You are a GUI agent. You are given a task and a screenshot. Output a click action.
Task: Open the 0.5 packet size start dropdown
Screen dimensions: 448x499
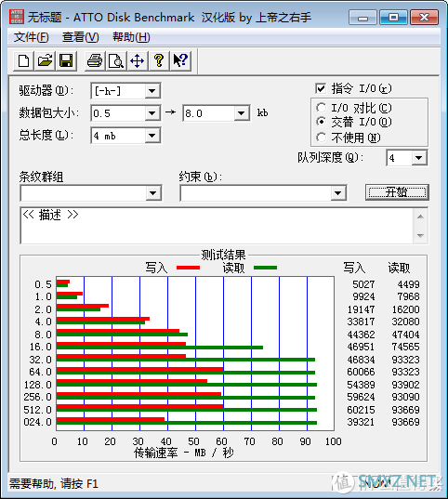152,113
